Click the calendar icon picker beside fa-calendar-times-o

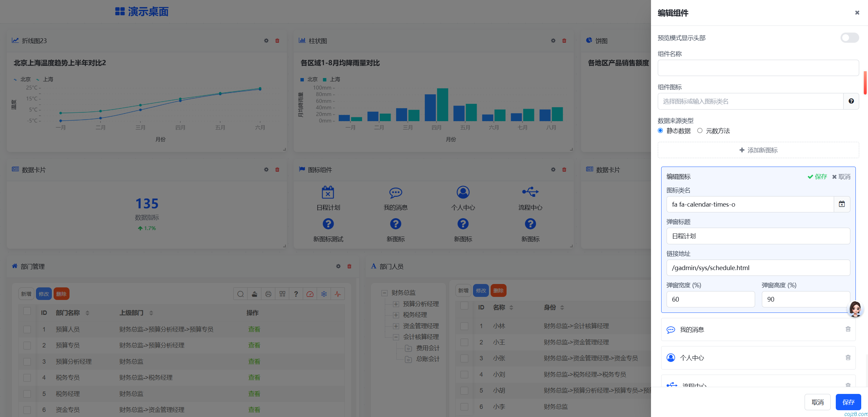[x=842, y=204]
